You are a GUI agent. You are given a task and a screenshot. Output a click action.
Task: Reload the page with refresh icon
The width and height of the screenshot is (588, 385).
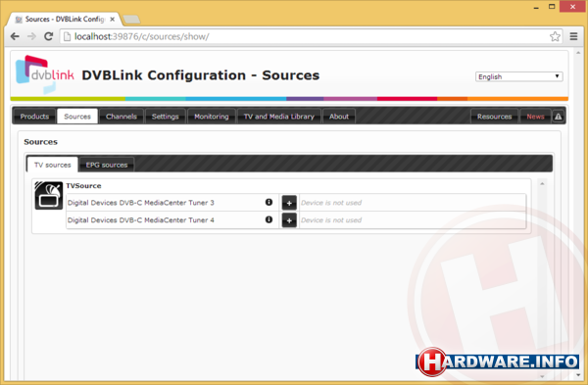pos(48,36)
